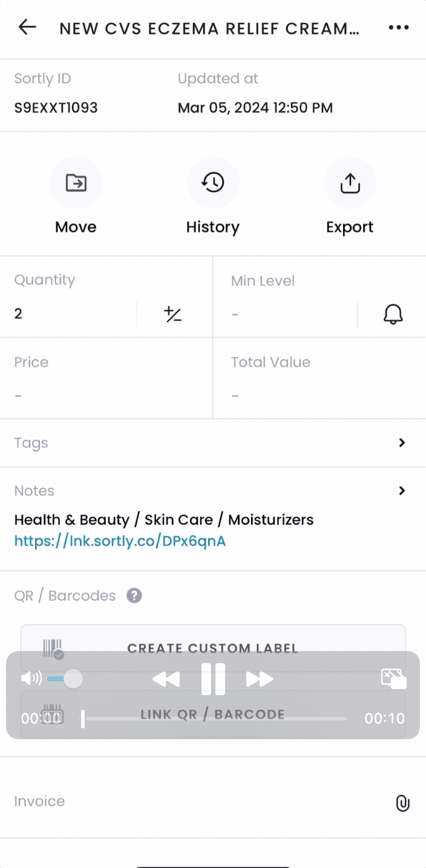Pause the video with the pause button

213,679
